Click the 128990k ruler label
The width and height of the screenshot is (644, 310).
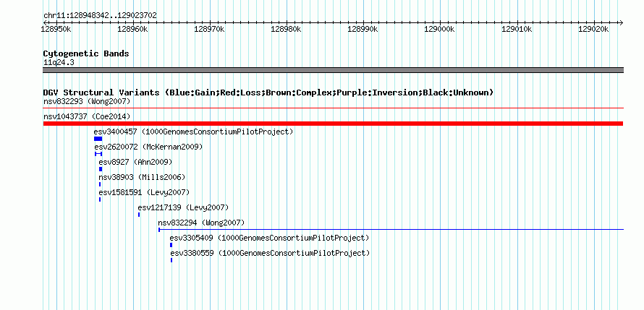tap(363, 29)
